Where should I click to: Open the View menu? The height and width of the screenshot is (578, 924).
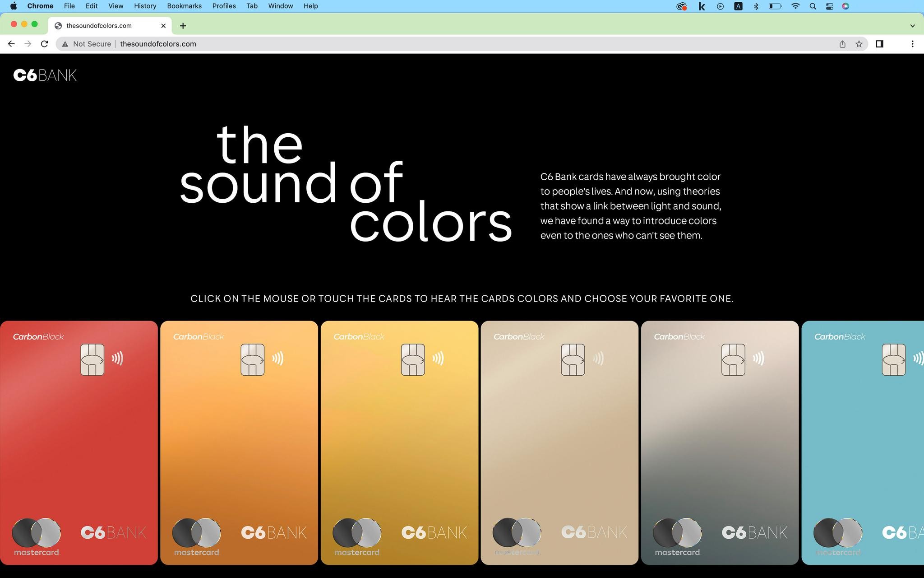(115, 6)
